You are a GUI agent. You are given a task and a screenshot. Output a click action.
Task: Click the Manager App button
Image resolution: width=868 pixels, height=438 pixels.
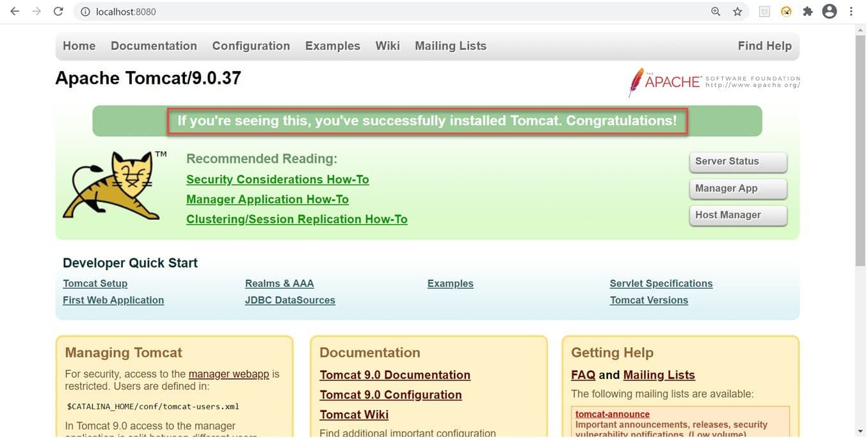tap(738, 189)
